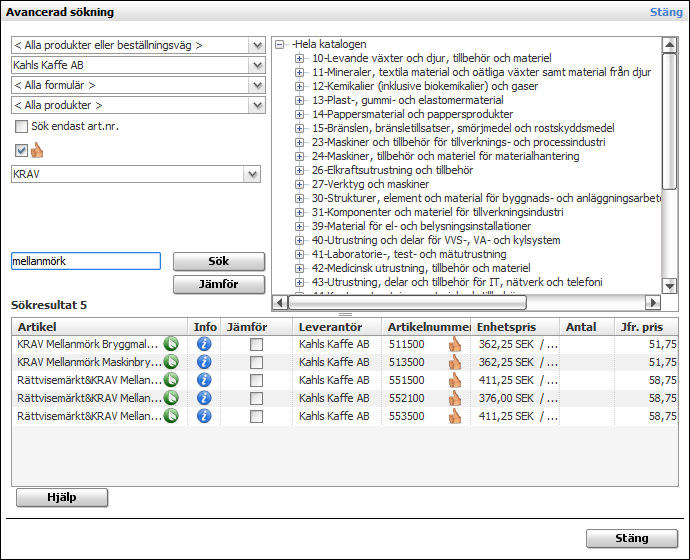The image size is (690, 560).
Task: Click the search field containing 'mellanmörk'
Action: pyautogui.click(x=86, y=261)
